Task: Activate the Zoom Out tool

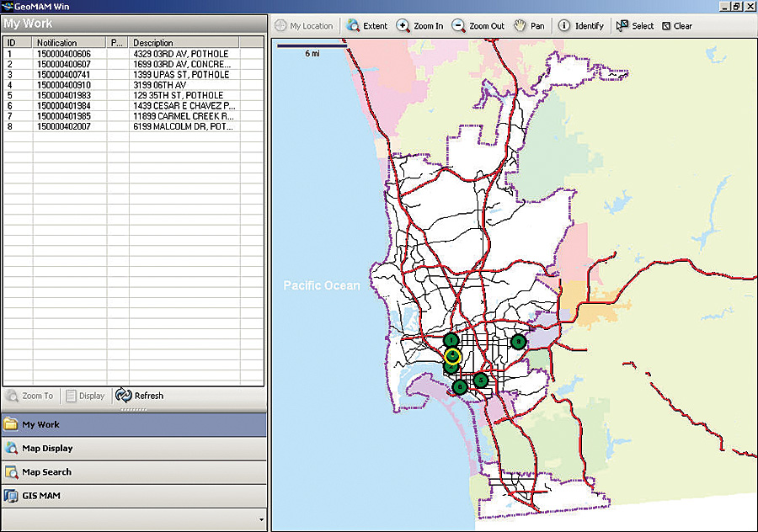Action: (478, 26)
